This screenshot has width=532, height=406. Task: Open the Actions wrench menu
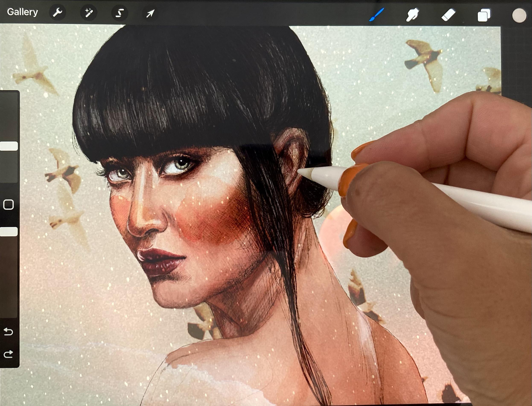click(x=58, y=12)
